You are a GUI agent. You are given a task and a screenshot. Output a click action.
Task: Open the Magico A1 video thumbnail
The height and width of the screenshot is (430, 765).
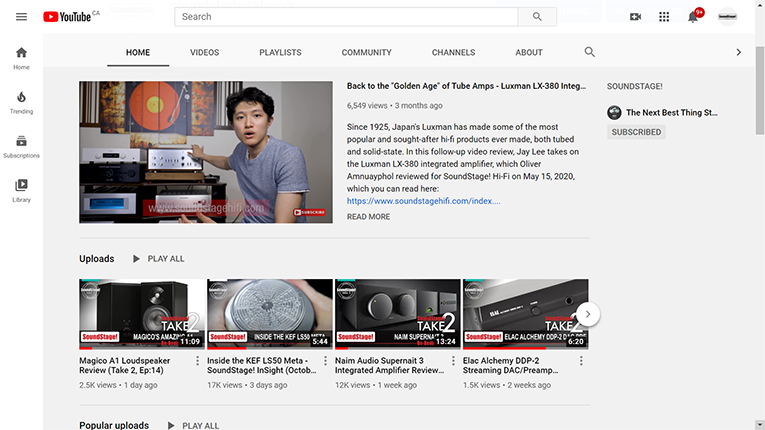click(142, 314)
